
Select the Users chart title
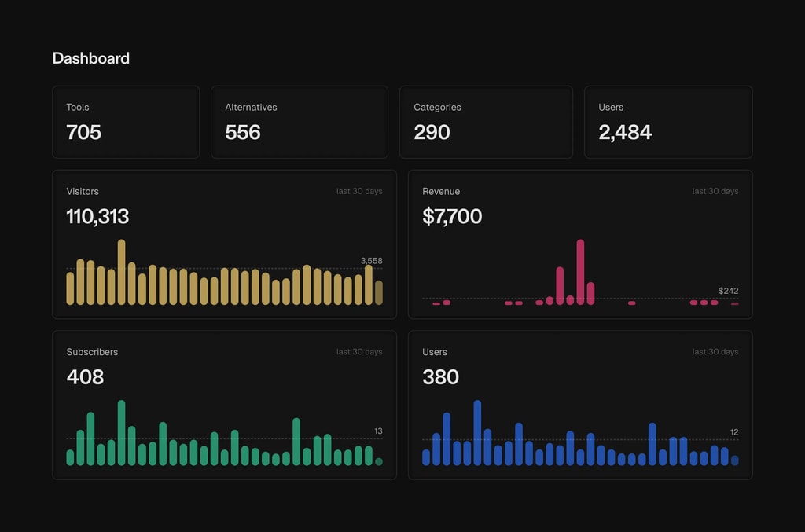pos(435,352)
